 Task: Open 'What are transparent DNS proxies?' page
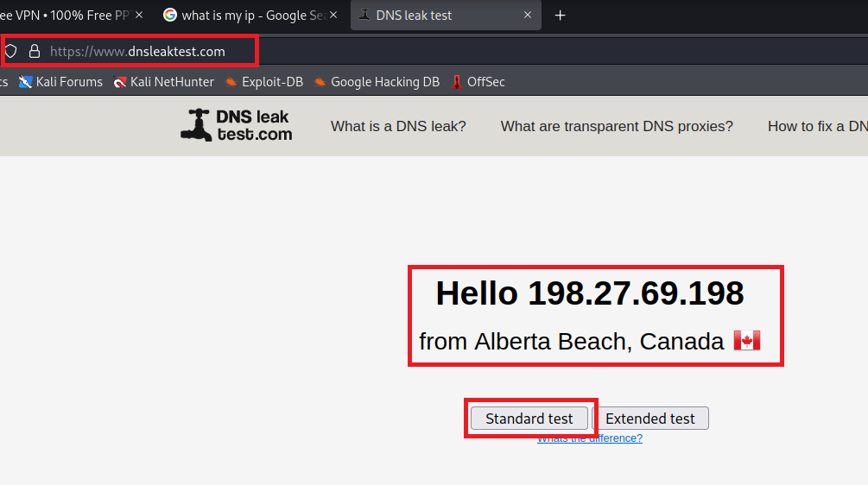(617, 126)
